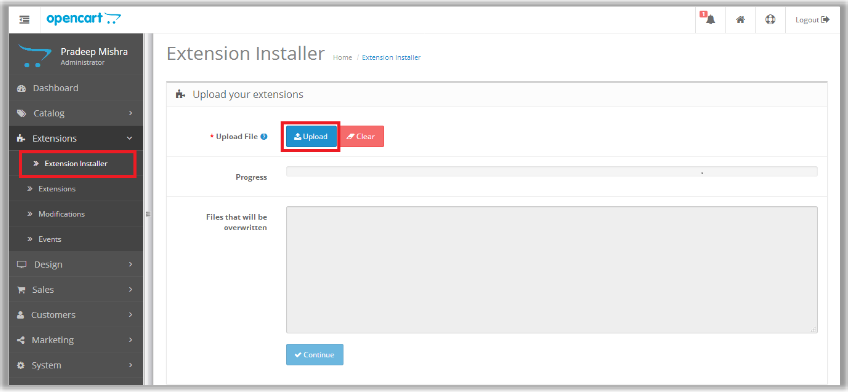Expand the Design menu
The width and height of the screenshot is (848, 392).
pos(76,264)
